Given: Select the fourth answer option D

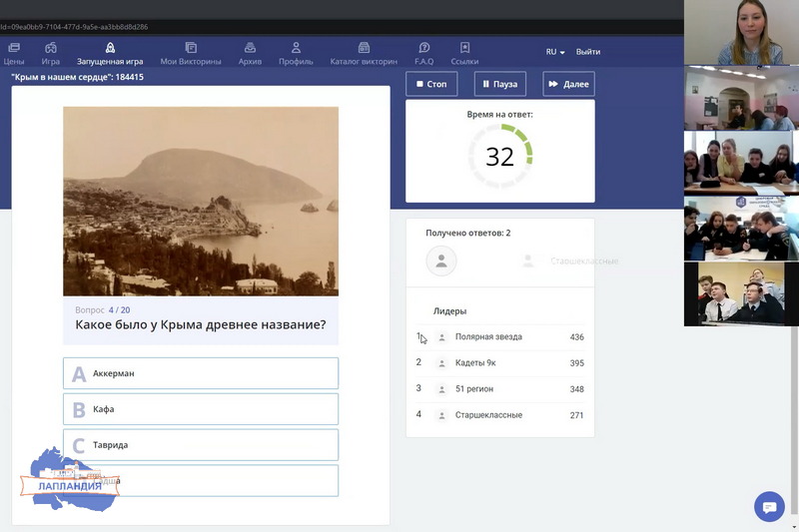Looking at the screenshot, I should click(201, 480).
